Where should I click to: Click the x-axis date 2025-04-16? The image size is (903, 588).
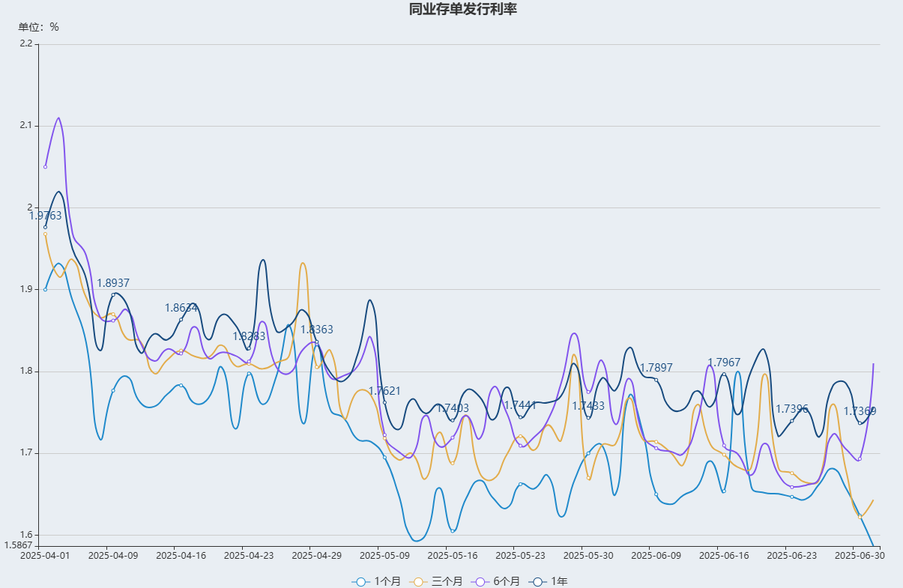point(181,556)
